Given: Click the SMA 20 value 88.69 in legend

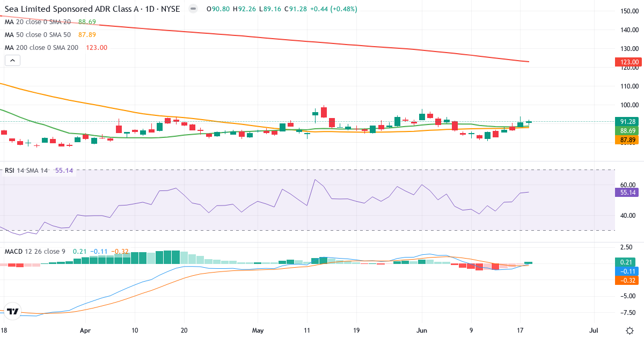Looking at the screenshot, I should pyautogui.click(x=87, y=22).
